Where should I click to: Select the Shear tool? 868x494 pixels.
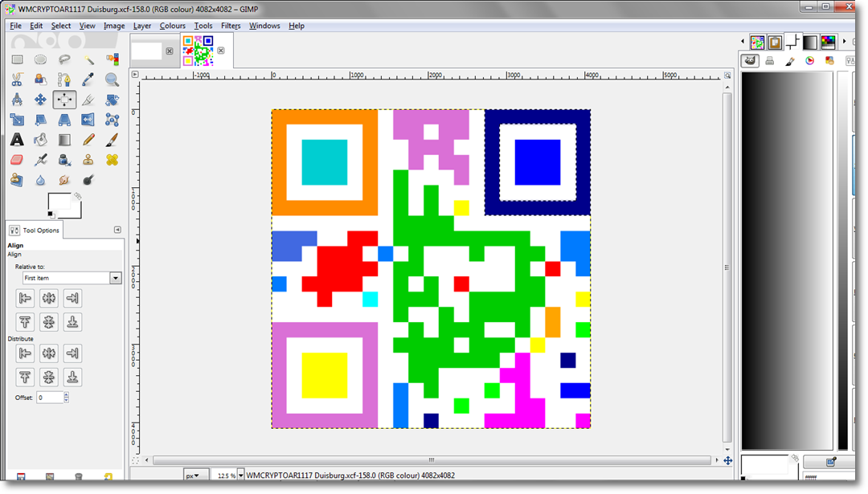(40, 120)
